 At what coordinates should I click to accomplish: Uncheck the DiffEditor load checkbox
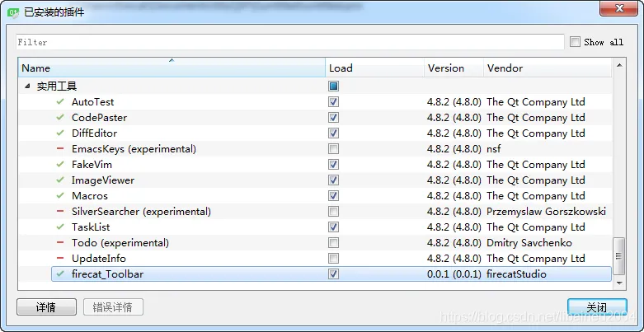(x=333, y=133)
